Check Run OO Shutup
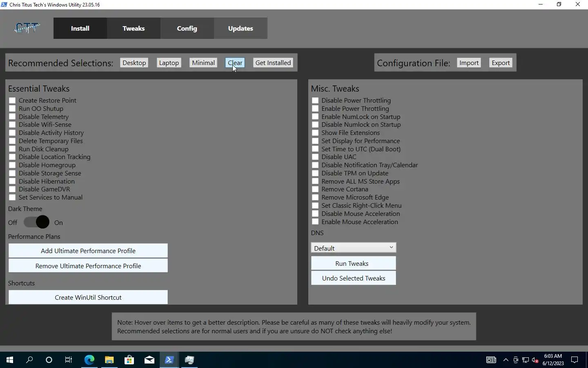 click(x=12, y=108)
